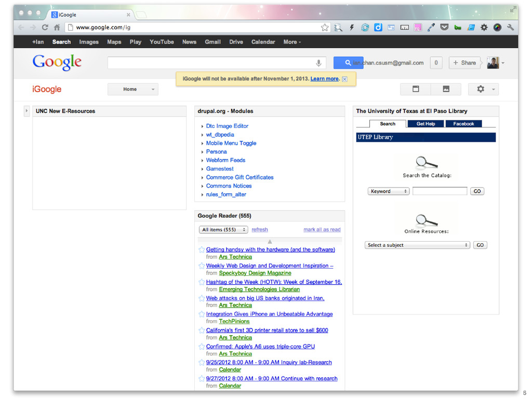Open a new browser tab
532x399 pixels.
tap(141, 15)
